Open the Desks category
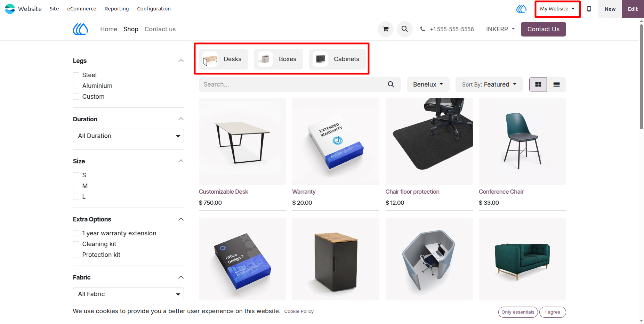The height and width of the screenshot is (324, 644). point(223,59)
